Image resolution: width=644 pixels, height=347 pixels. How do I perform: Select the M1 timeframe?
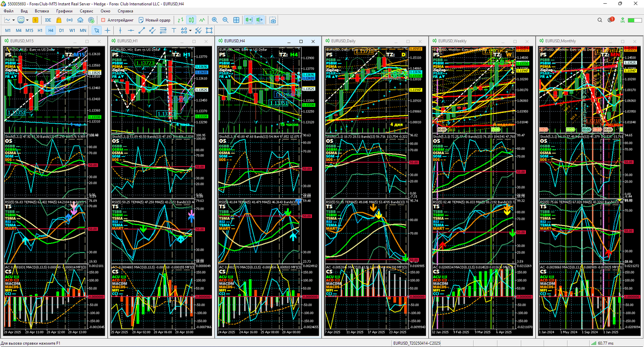click(8, 31)
